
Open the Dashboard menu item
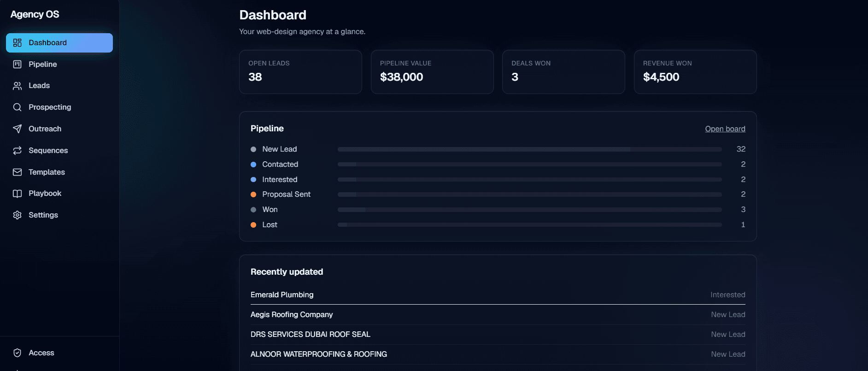coord(59,43)
